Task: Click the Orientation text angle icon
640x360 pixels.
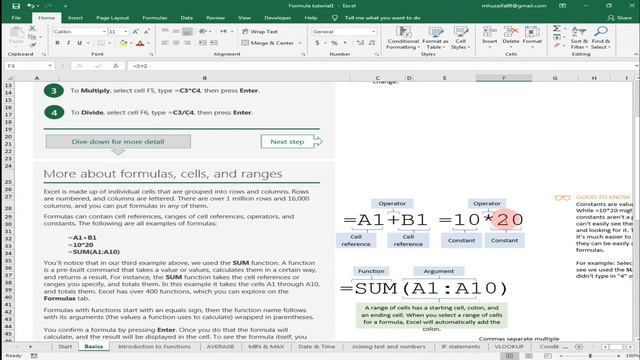Action: (203, 31)
